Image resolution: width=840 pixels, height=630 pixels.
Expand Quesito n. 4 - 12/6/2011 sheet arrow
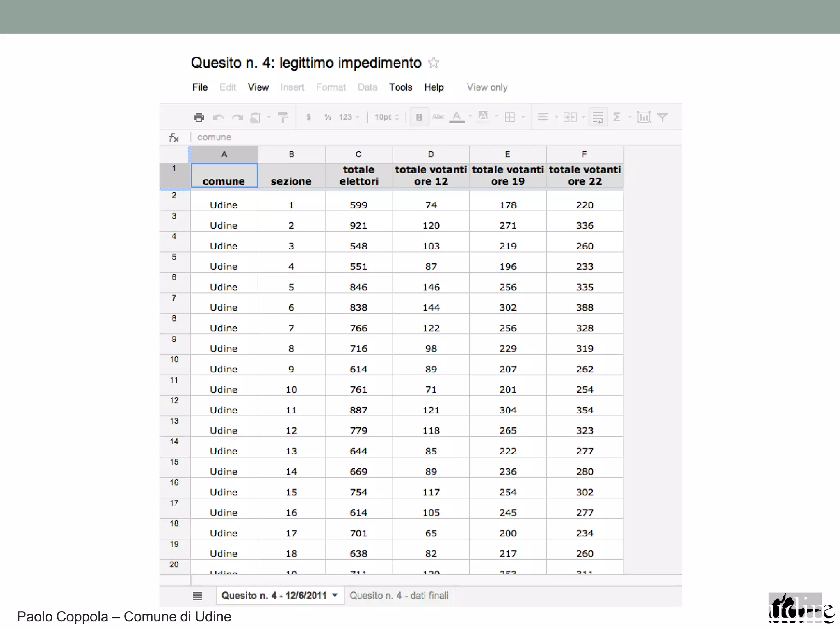point(335,595)
